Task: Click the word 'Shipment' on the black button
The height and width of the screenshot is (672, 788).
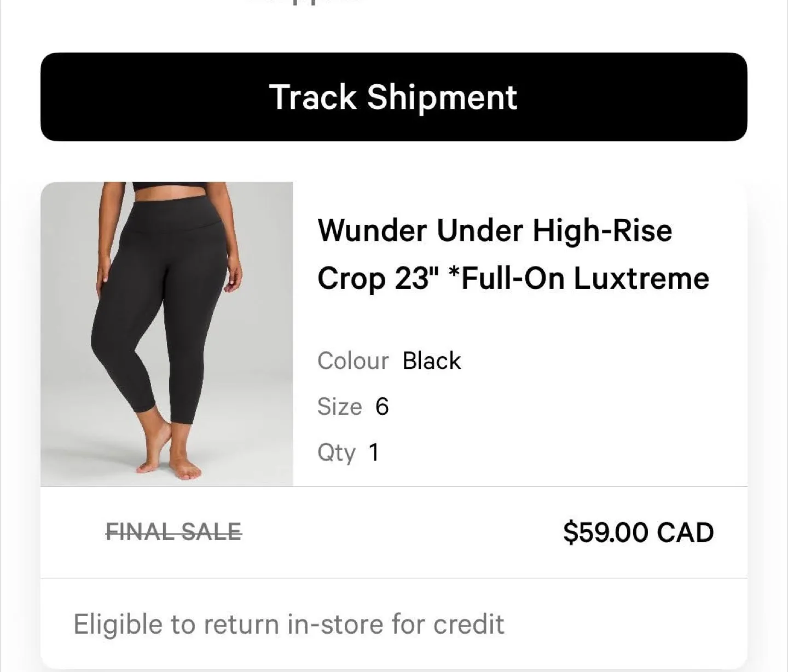Action: [x=442, y=97]
